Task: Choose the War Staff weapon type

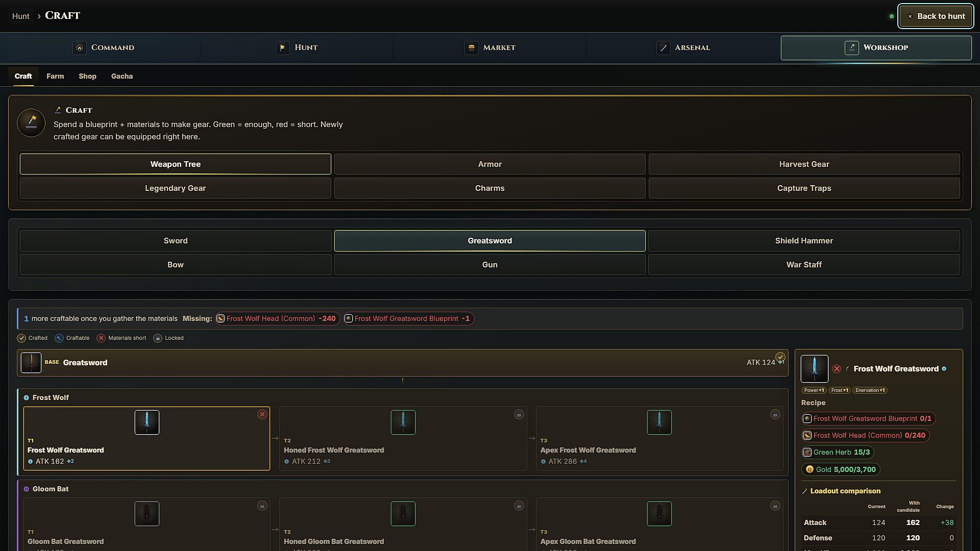Action: 804,265
